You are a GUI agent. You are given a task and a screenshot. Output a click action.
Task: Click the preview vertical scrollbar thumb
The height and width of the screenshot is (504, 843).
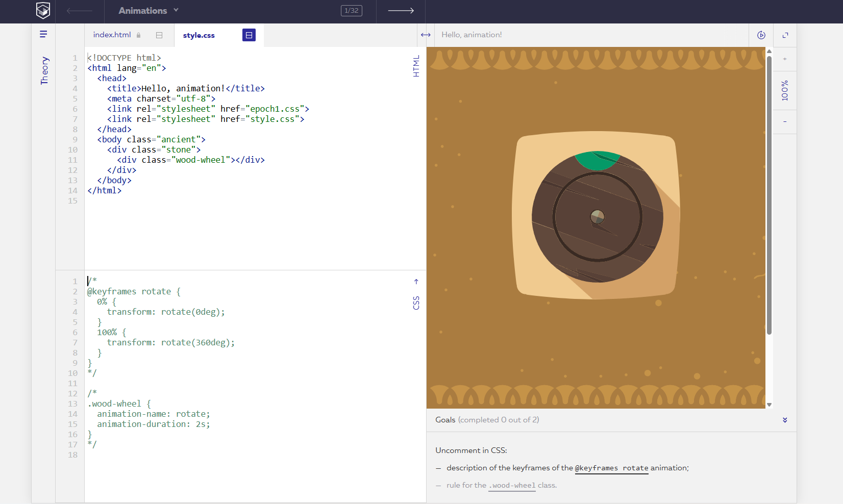[769, 195]
